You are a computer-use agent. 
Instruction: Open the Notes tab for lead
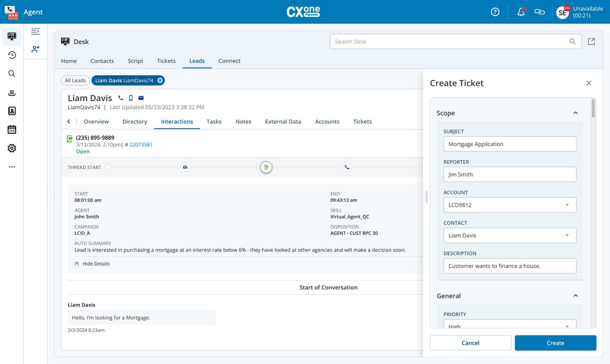243,121
